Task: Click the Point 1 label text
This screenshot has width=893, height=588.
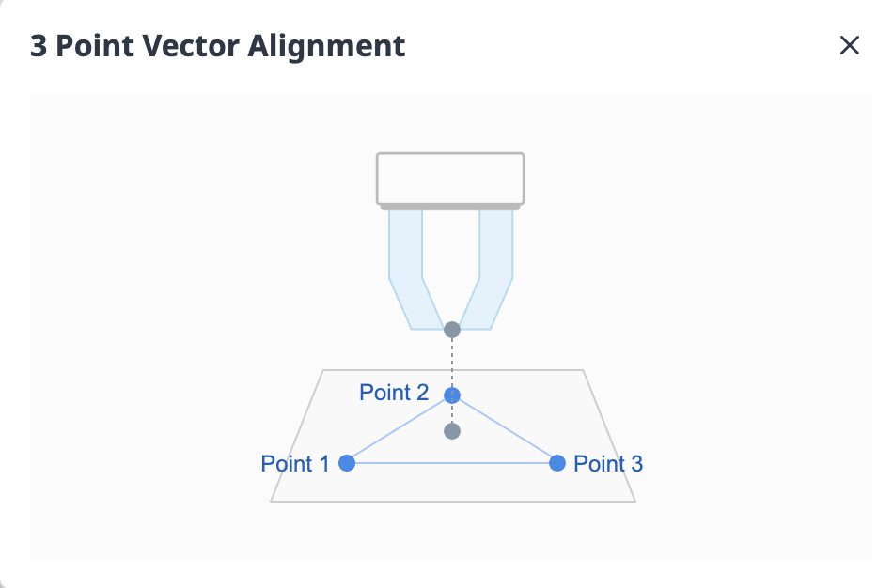Action: (x=295, y=463)
